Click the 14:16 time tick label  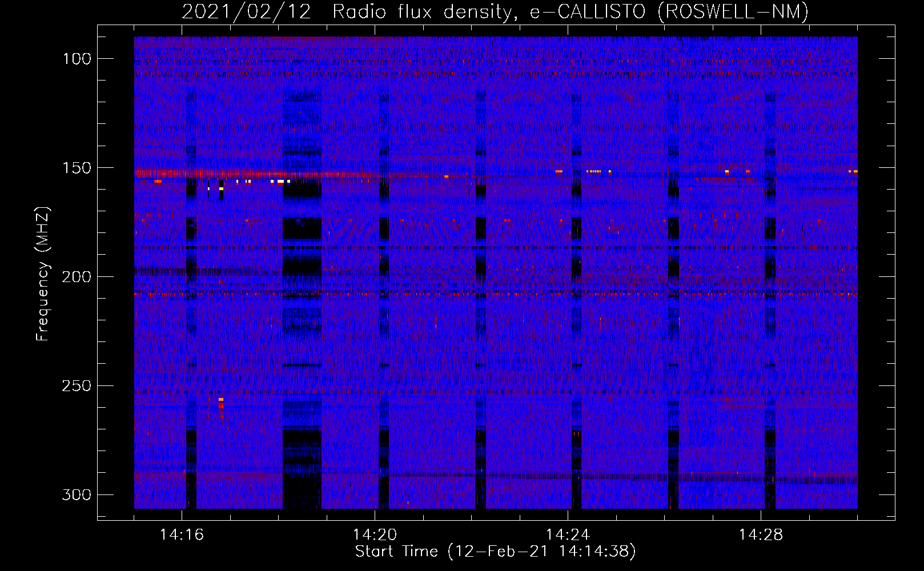[182, 535]
